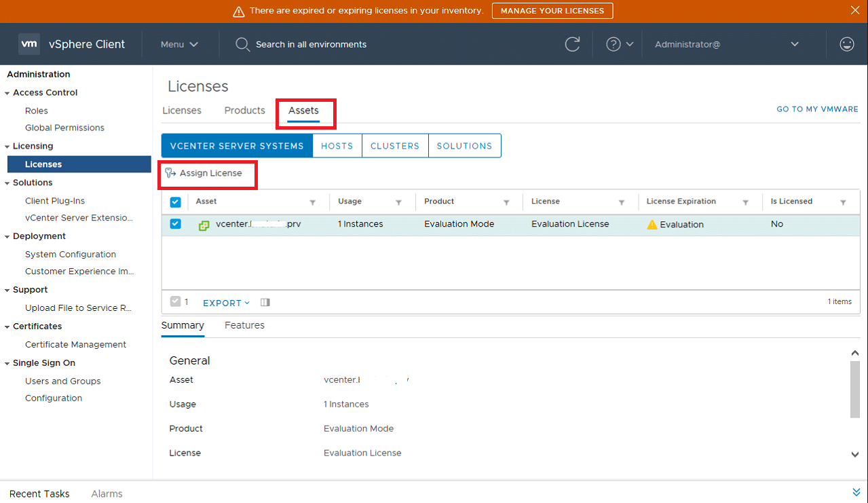Screen dimensions: 868x503
Task: Toggle the select-all checkbox in table header
Action: pos(175,202)
